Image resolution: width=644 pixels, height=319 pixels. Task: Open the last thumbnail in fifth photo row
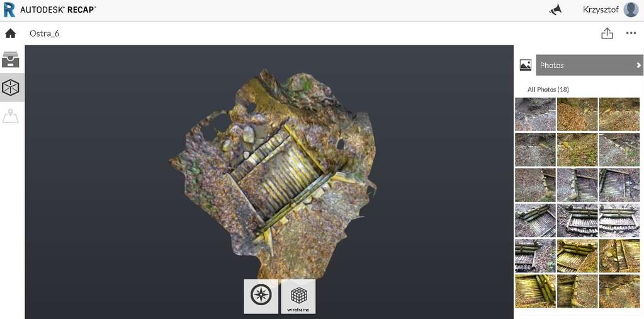tap(619, 256)
